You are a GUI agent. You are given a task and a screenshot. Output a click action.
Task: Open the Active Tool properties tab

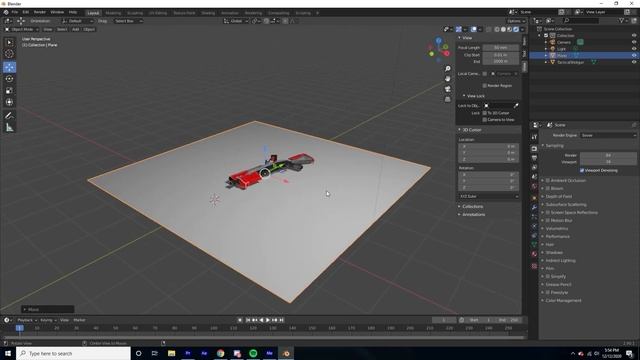pyautogui.click(x=534, y=137)
